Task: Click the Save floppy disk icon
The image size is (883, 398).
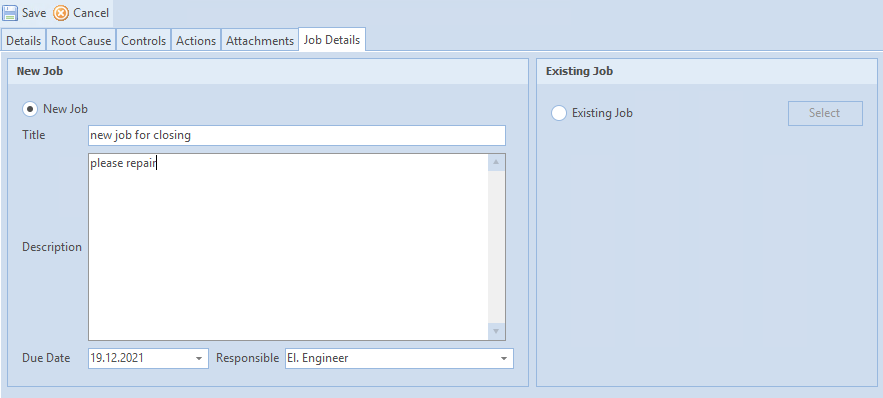Action: pyautogui.click(x=11, y=13)
